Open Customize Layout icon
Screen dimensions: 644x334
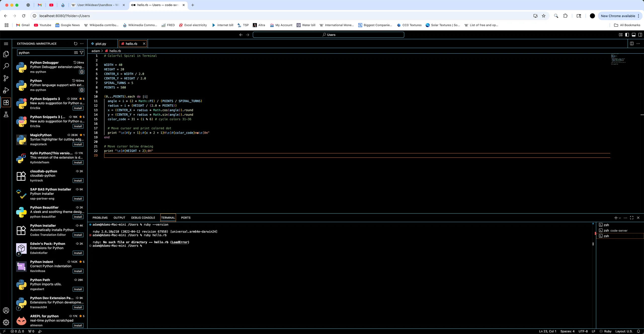coord(621,35)
